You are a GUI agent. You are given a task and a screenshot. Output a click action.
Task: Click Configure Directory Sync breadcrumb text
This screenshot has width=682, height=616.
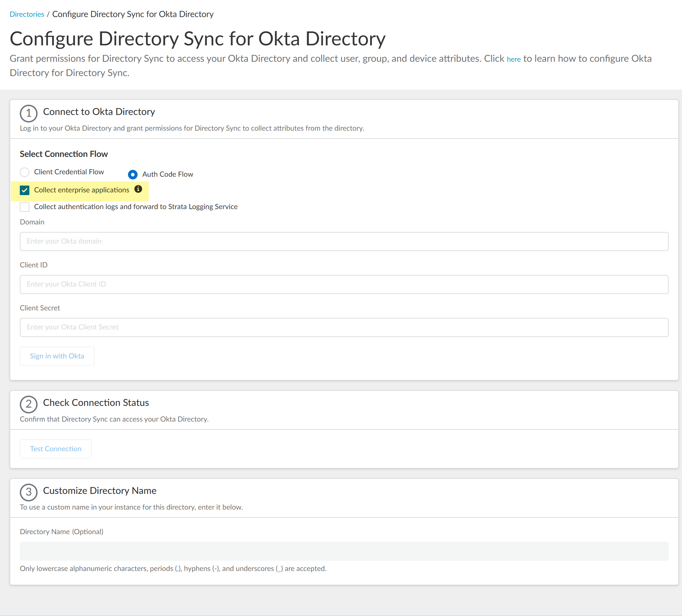pos(133,14)
